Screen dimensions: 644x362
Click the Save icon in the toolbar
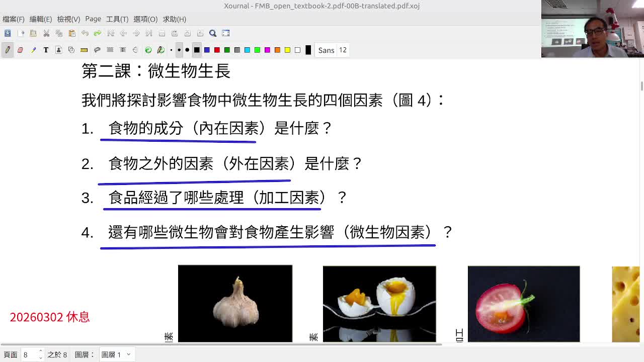click(x=8, y=33)
